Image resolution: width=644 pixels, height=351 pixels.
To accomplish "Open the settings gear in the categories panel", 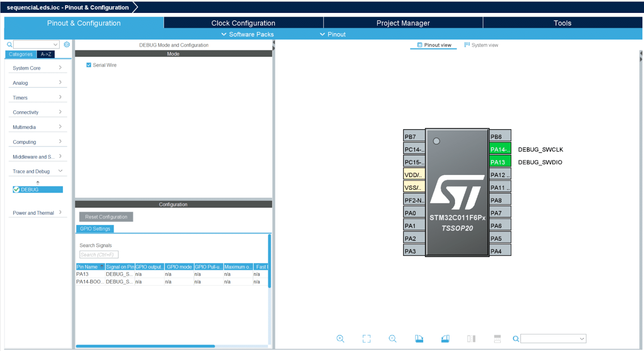I will pos(67,45).
